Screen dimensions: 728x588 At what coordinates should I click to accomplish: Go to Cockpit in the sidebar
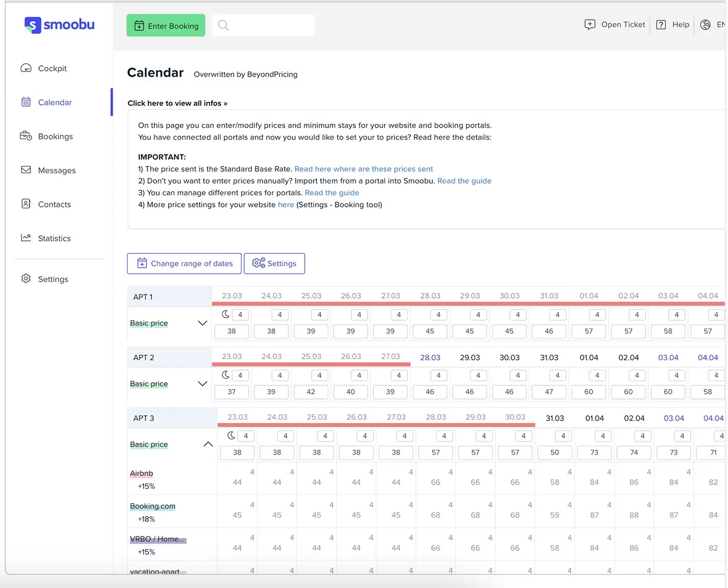pyautogui.click(x=53, y=68)
